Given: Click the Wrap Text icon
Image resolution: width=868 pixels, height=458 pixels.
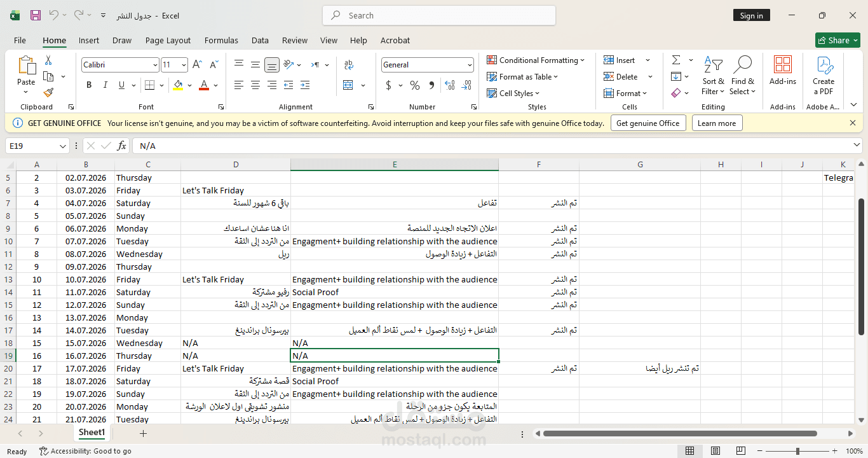Looking at the screenshot, I should (x=349, y=65).
